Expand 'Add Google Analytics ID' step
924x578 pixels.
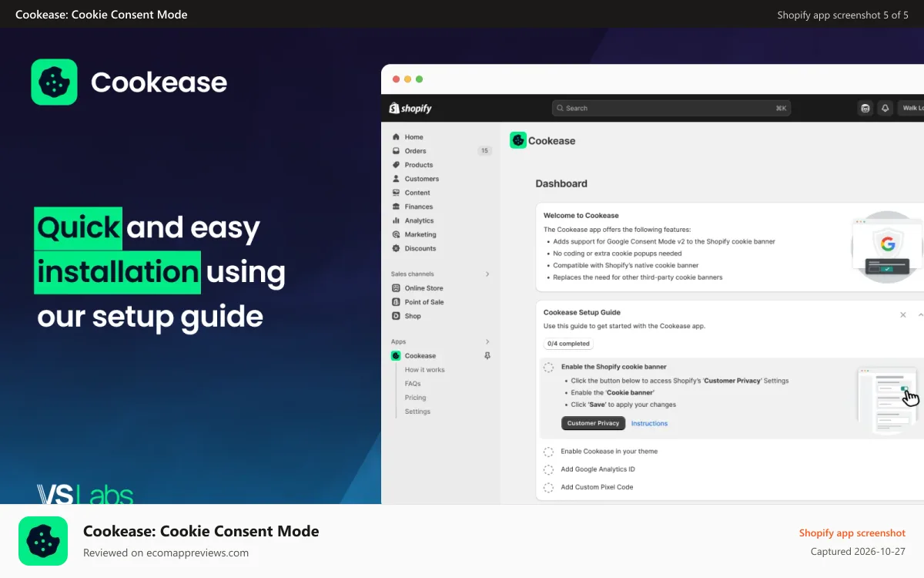coord(598,469)
